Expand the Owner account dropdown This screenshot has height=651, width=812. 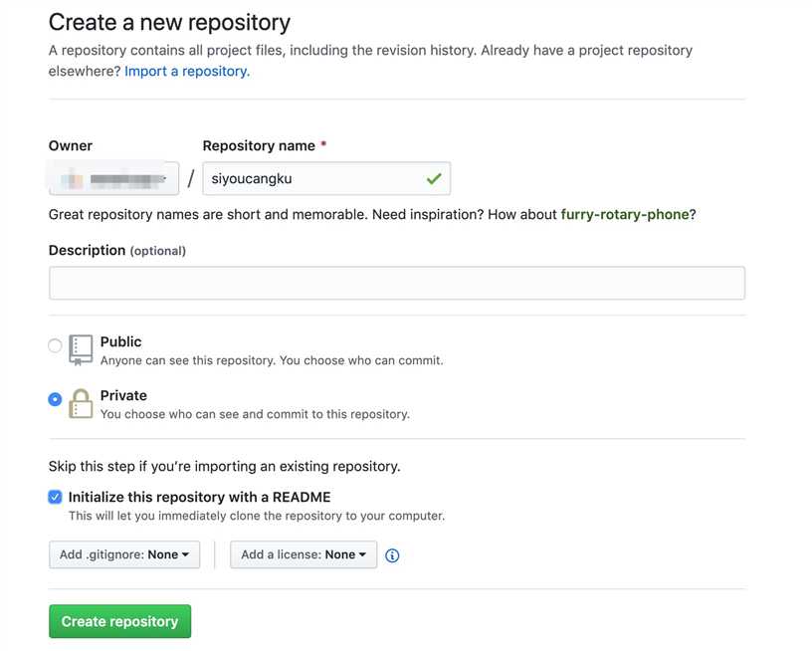click(113, 178)
